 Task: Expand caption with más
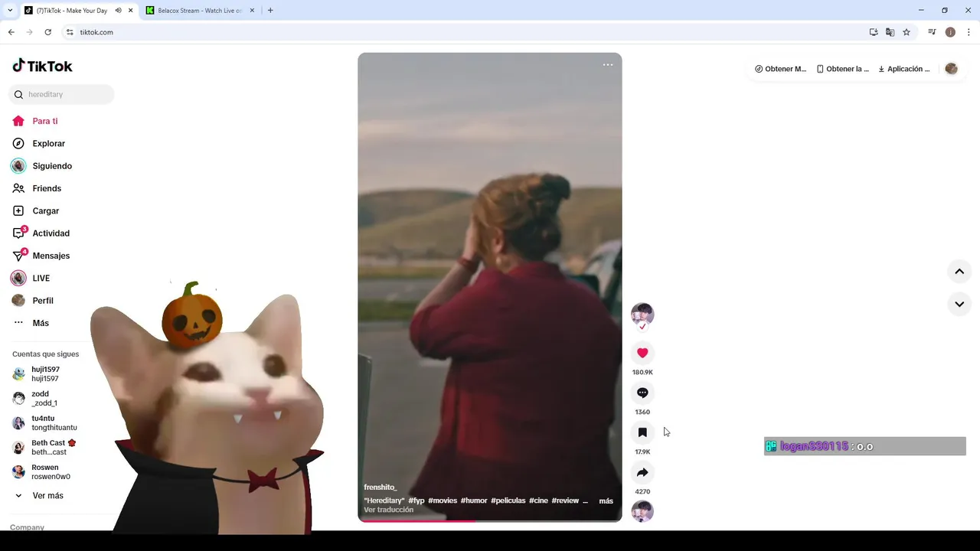pyautogui.click(x=606, y=501)
